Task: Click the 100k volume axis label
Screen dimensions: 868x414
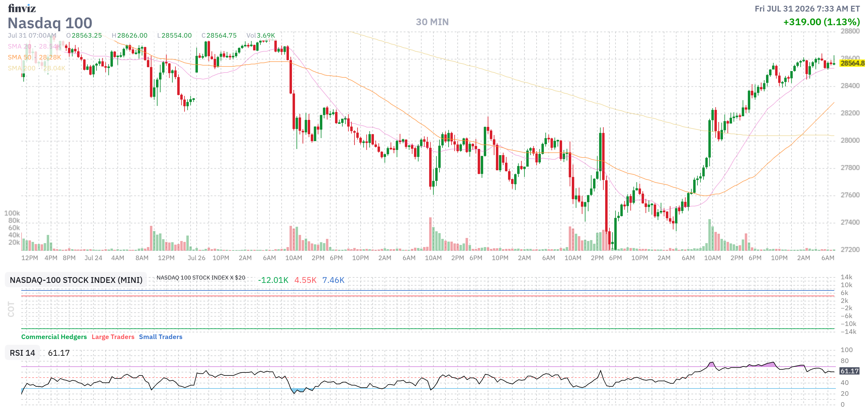Action: (12, 213)
